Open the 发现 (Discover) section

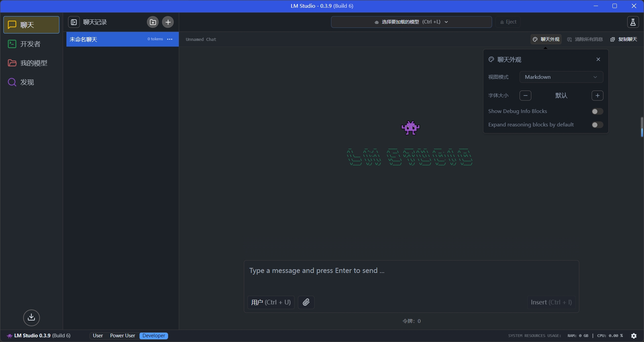pyautogui.click(x=31, y=82)
